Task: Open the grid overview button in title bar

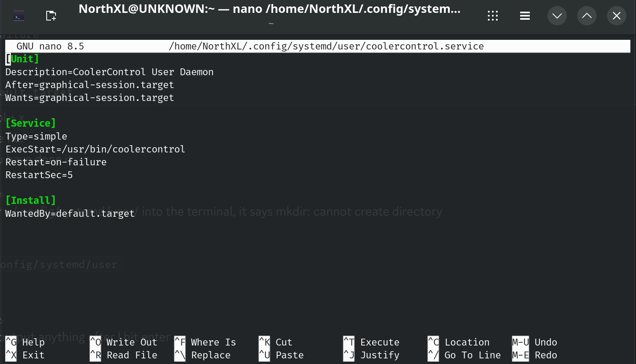Action: pos(493,16)
